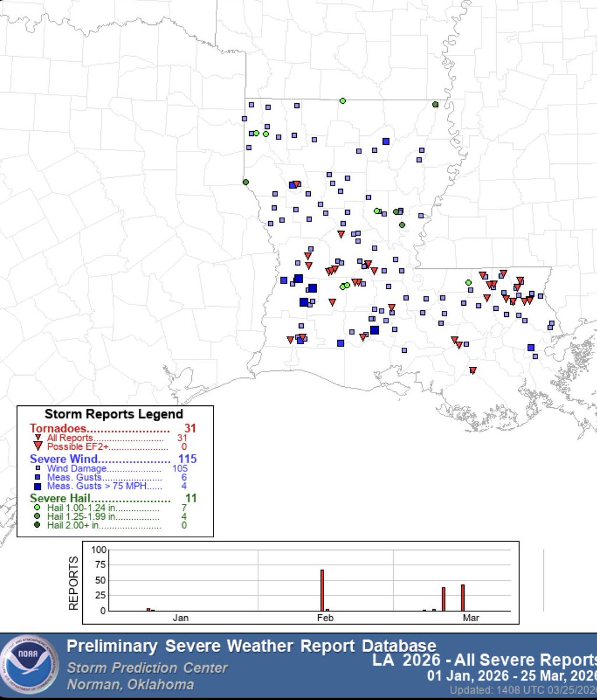Click the 100 tick on reports axis
The image size is (597, 700).
[x=99, y=549]
